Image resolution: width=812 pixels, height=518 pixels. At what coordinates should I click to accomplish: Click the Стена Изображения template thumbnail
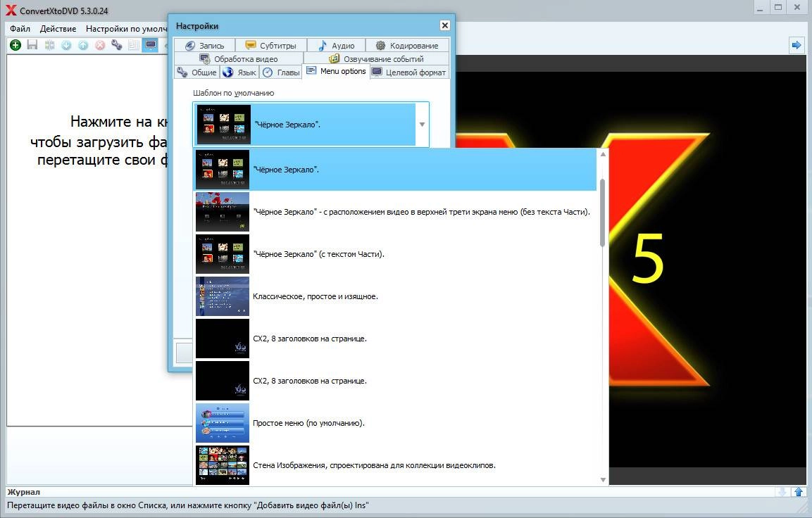click(x=222, y=465)
